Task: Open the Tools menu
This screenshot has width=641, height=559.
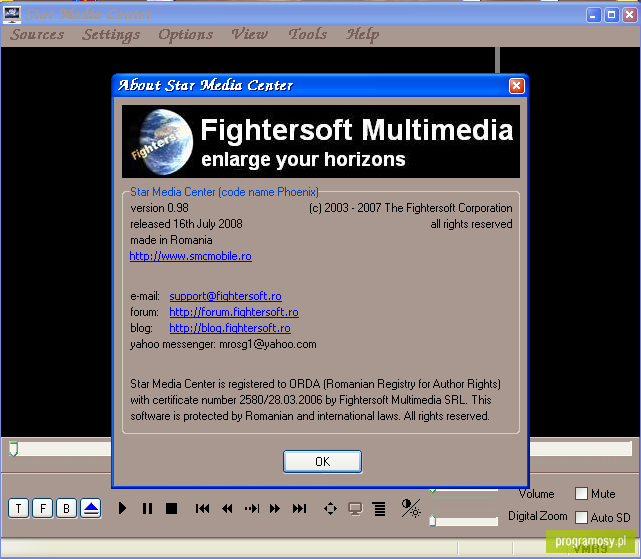Action: pyautogui.click(x=307, y=34)
